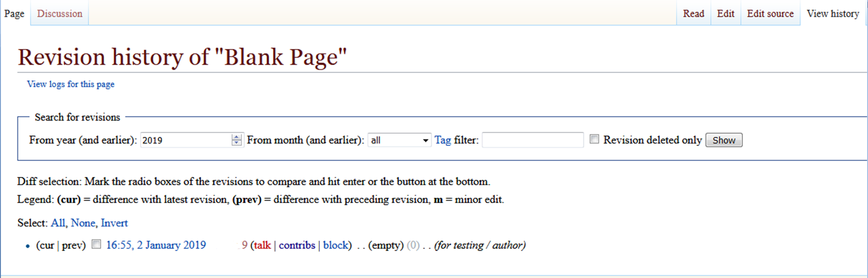The width and height of the screenshot is (868, 278).
Task: Open View logs for this page
Action: (71, 84)
